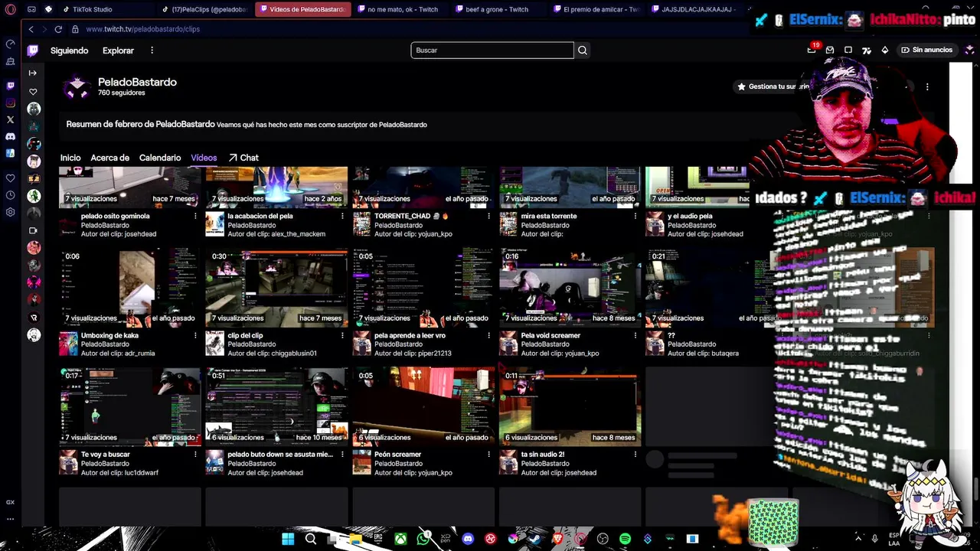Click the Twitch logo home icon
The width and height of the screenshot is (980, 551).
tap(32, 51)
